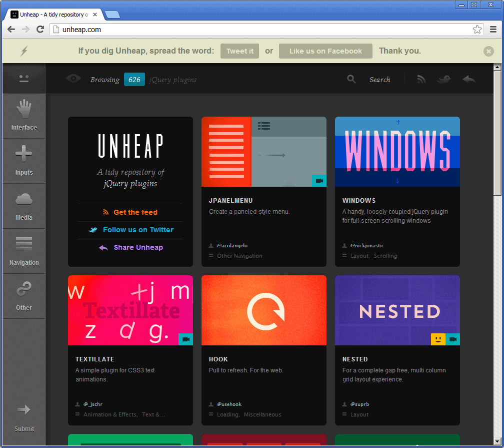Open the Textillate preview thumbnail
Image resolution: width=504 pixels, height=448 pixels.
[x=130, y=310]
